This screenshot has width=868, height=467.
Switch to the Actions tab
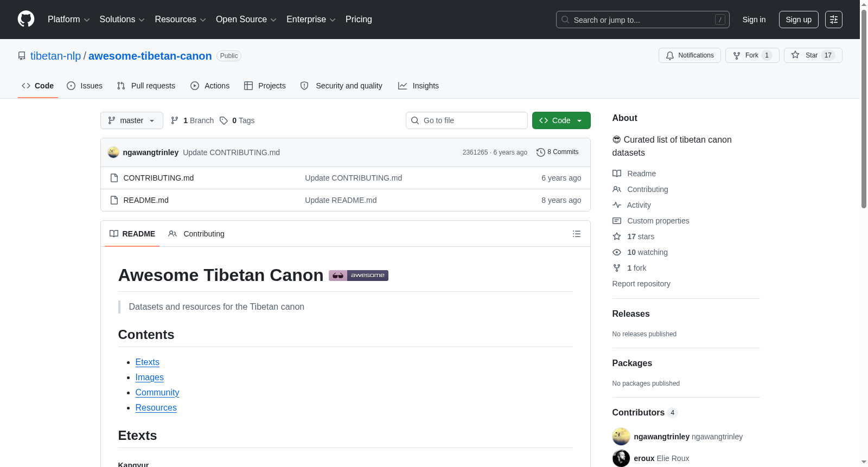click(210, 86)
